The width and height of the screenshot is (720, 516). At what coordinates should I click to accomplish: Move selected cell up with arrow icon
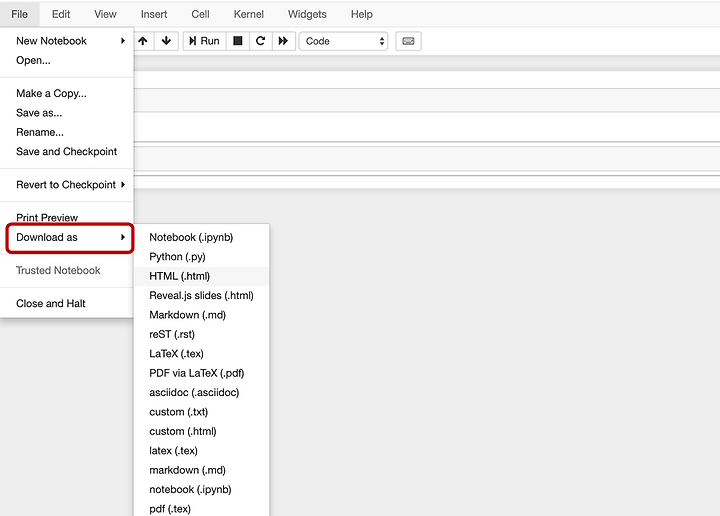point(143,41)
